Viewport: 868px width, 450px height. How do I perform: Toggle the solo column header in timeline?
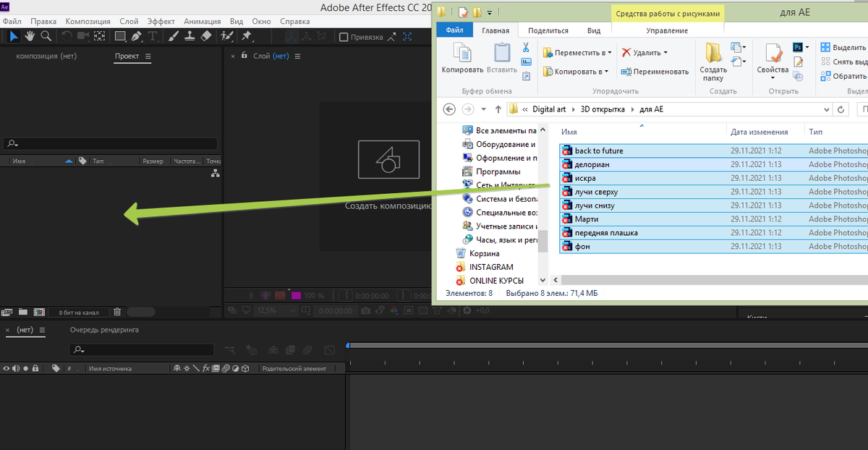(x=25, y=368)
